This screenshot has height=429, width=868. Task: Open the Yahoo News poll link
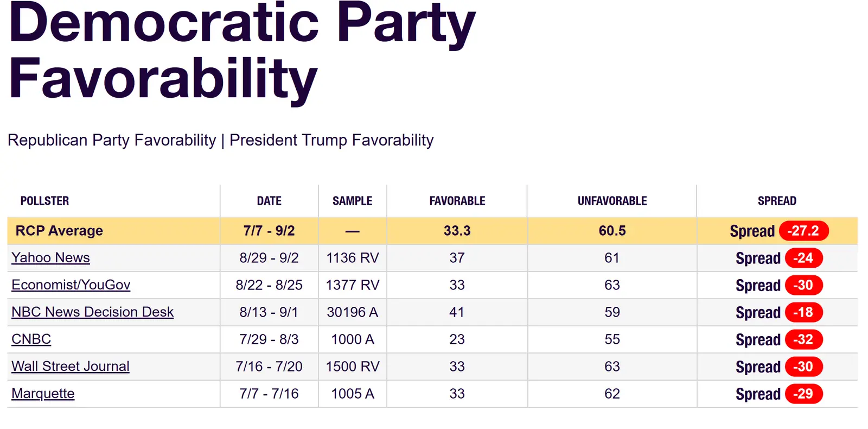(50, 258)
